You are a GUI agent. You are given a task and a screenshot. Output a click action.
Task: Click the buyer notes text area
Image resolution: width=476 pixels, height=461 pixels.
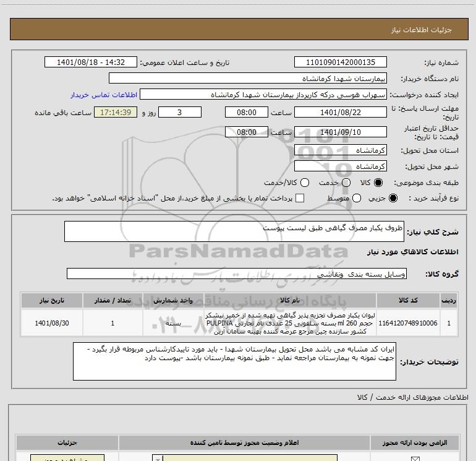[234, 361]
